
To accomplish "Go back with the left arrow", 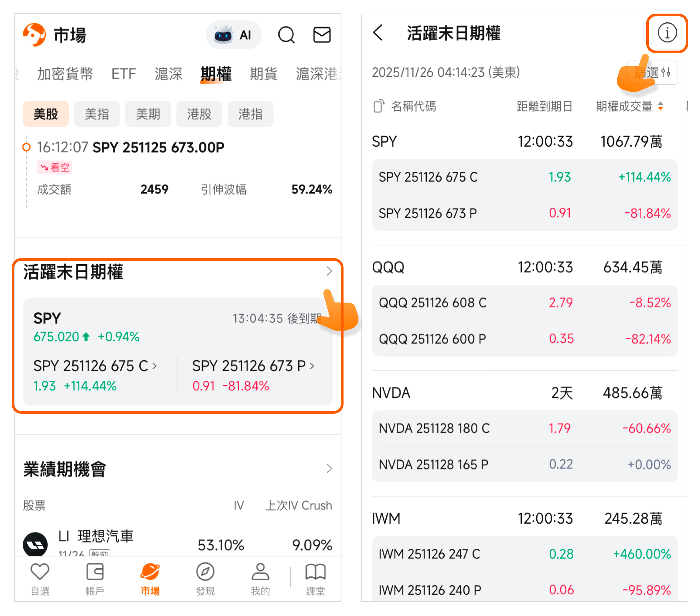I will pos(378,33).
